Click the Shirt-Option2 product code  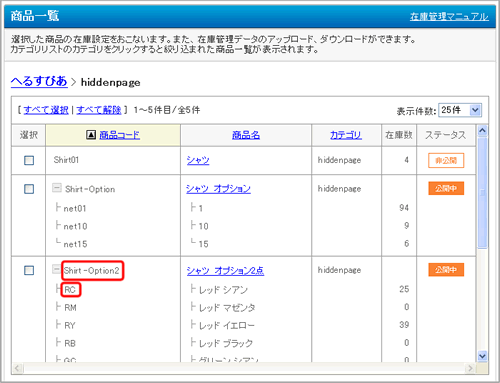91,271
